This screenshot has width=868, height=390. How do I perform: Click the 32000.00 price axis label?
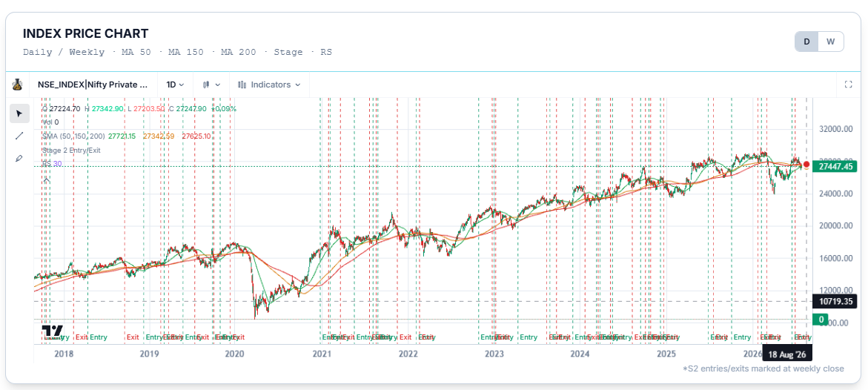[835, 129]
